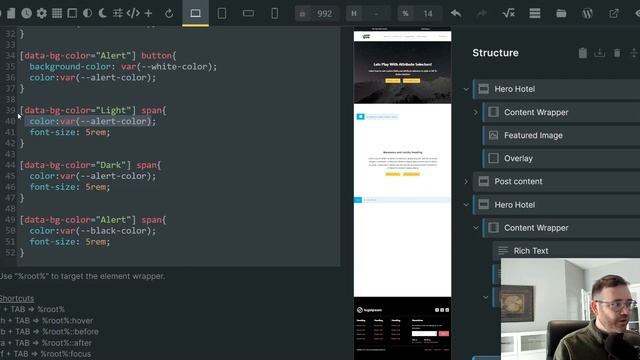Click the Redo arrow
The width and height of the screenshot is (640, 360).
(x=482, y=13)
